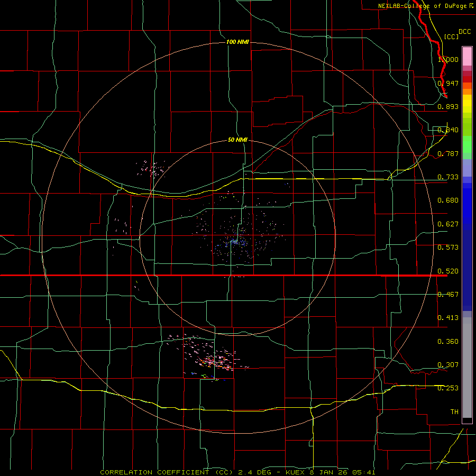Viewport: 476px width, 476px height.
Task: Click the 0.627 legend value
Action: 448,224
